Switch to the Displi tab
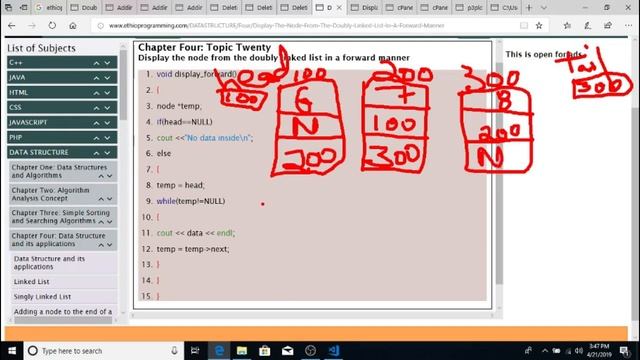The width and height of the screenshot is (640, 360). [365, 7]
